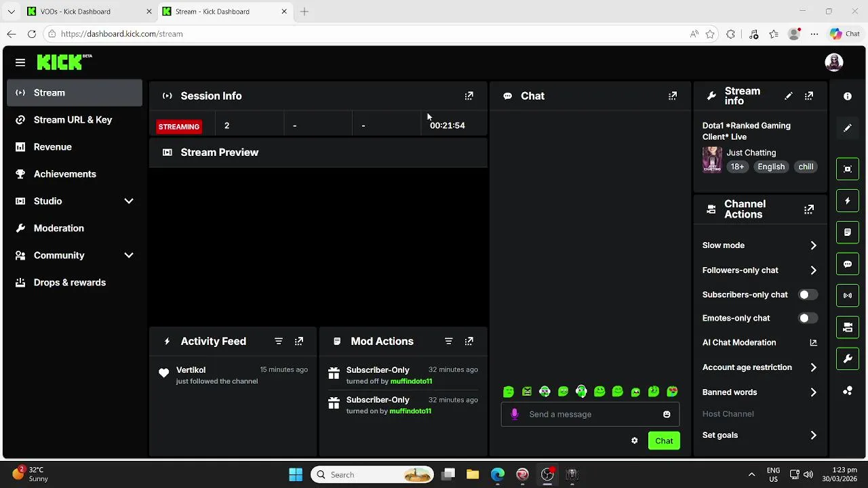
Task: Pick the first green emote in chat
Action: coord(509,392)
